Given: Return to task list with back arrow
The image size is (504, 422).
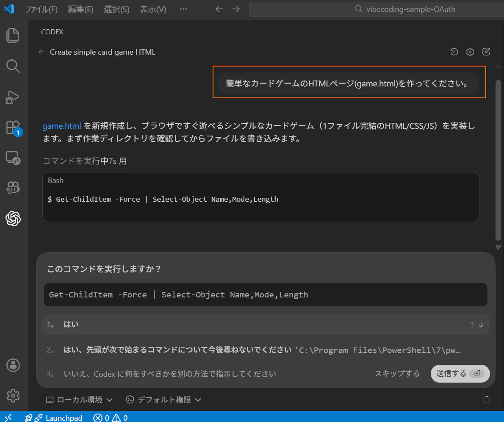Looking at the screenshot, I should click(x=42, y=52).
